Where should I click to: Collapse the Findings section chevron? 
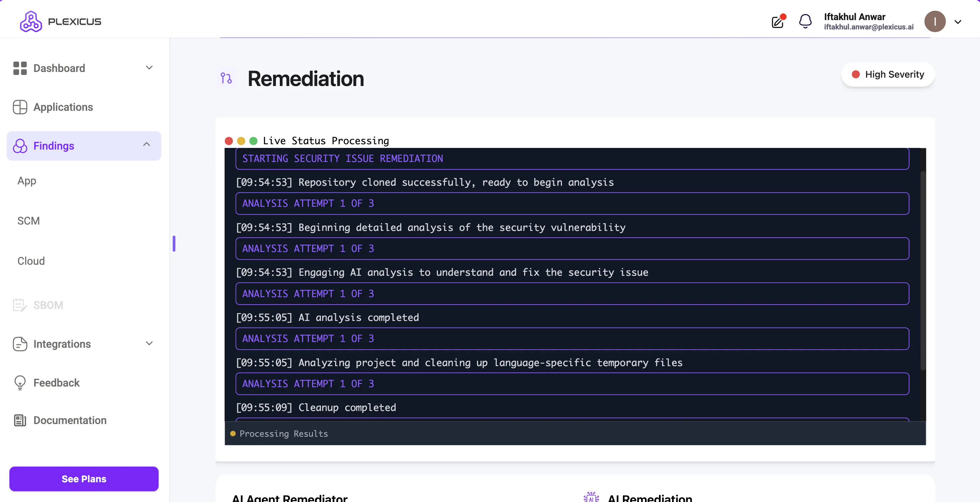pos(147,144)
